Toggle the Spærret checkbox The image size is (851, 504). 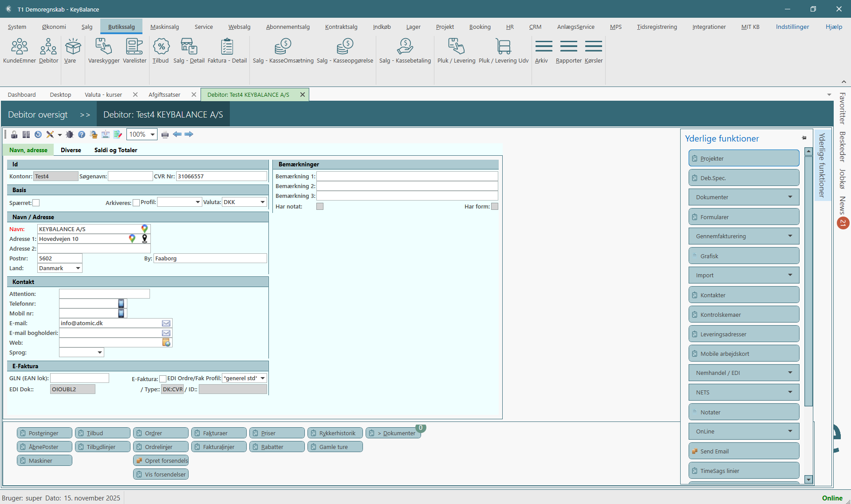(x=36, y=203)
